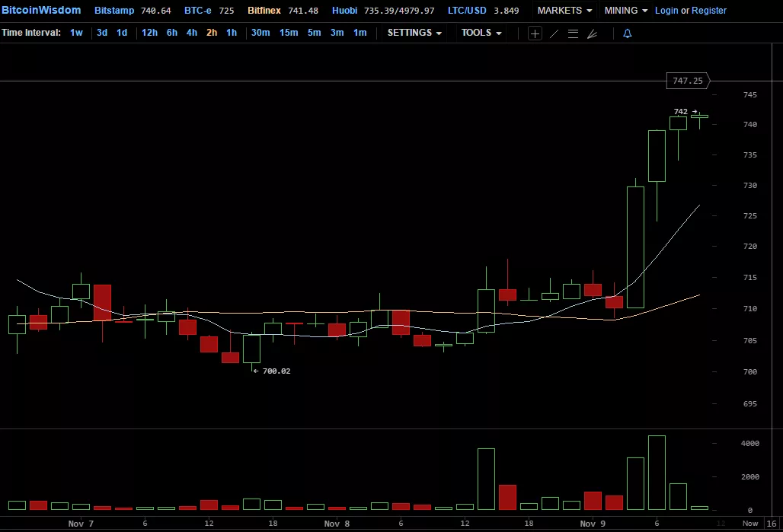The width and height of the screenshot is (783, 532).
Task: Click the Register link
Action: click(x=709, y=11)
